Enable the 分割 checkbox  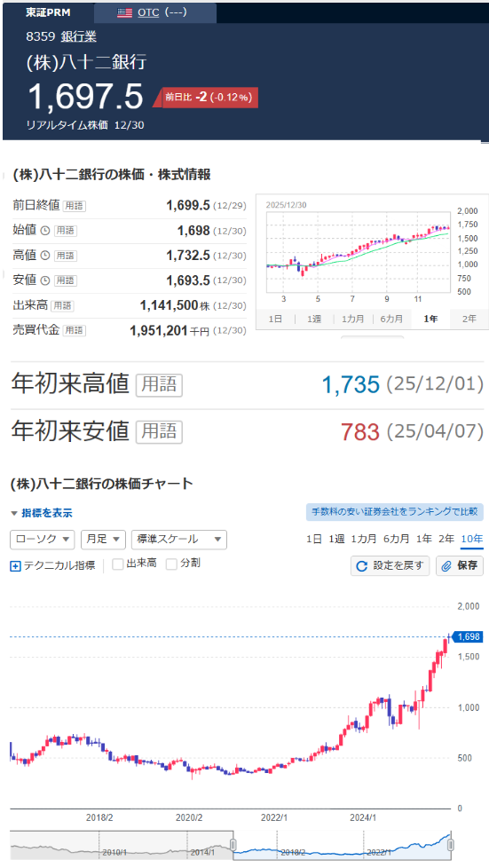[171, 564]
